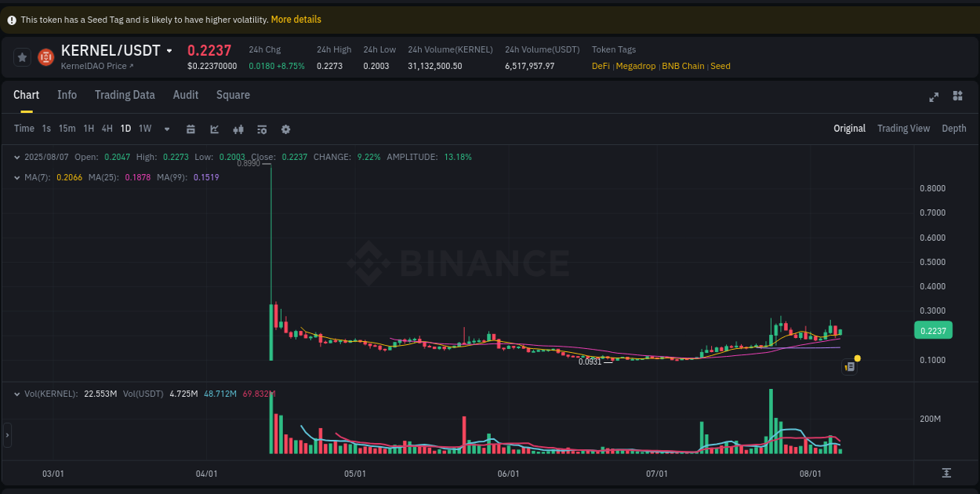Click the More details link
980x494 pixels.
point(296,19)
